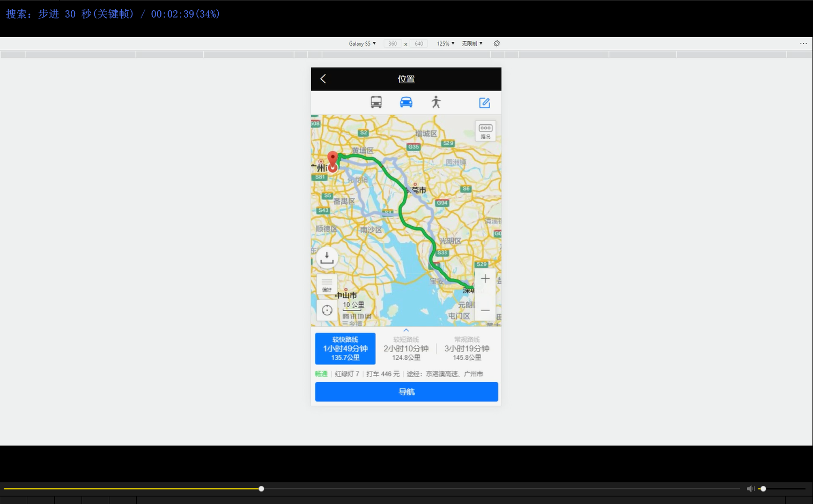Viewport: 813px width, 504px height.
Task: Click 途经: 京港澳高速、广州市 text
Action: click(445, 374)
